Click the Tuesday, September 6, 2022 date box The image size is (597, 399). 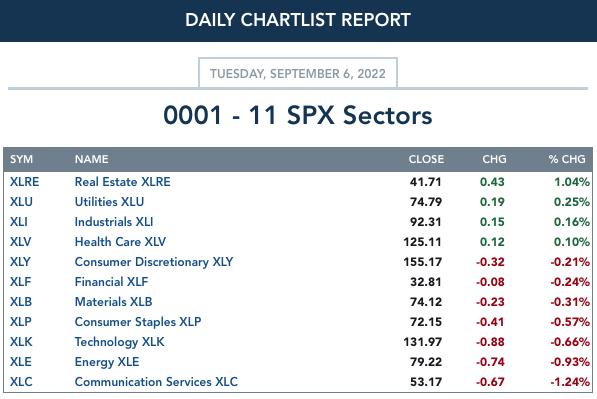(298, 73)
